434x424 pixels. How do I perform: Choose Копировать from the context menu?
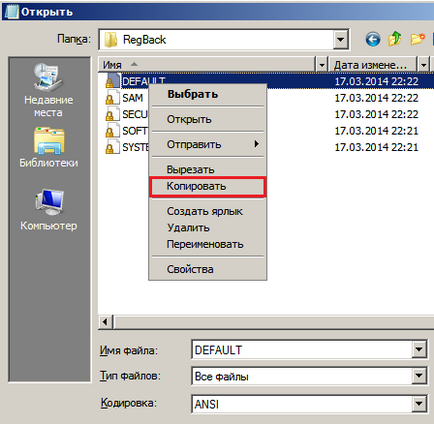(208, 186)
